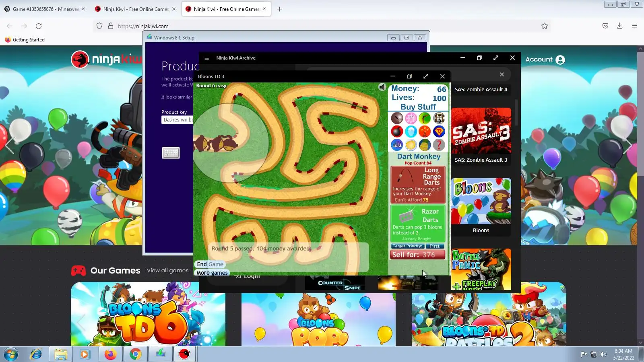Viewport: 644px width, 362px height.
Task: Open a new browser tab
Action: (x=280, y=9)
